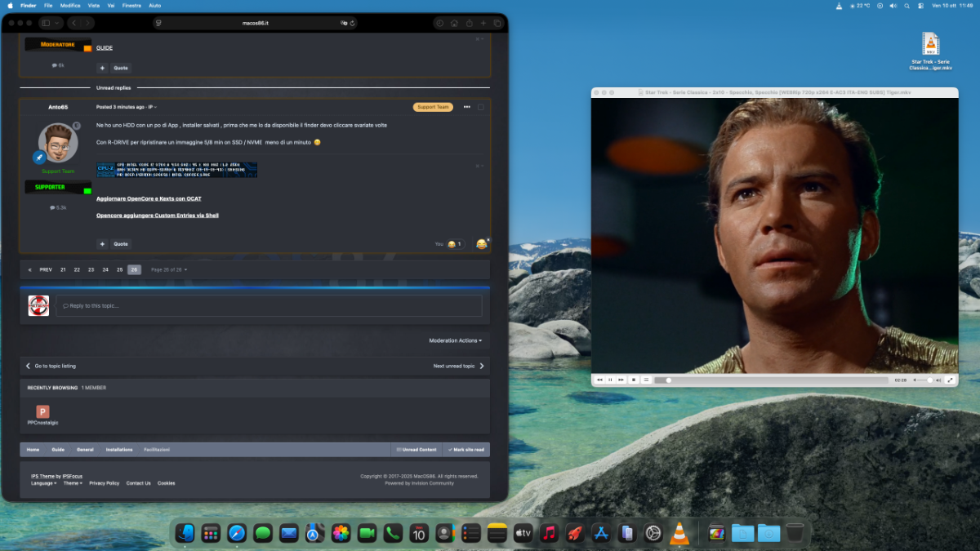Open the Finestra menu
The width and height of the screenshot is (980, 551).
[131, 5]
